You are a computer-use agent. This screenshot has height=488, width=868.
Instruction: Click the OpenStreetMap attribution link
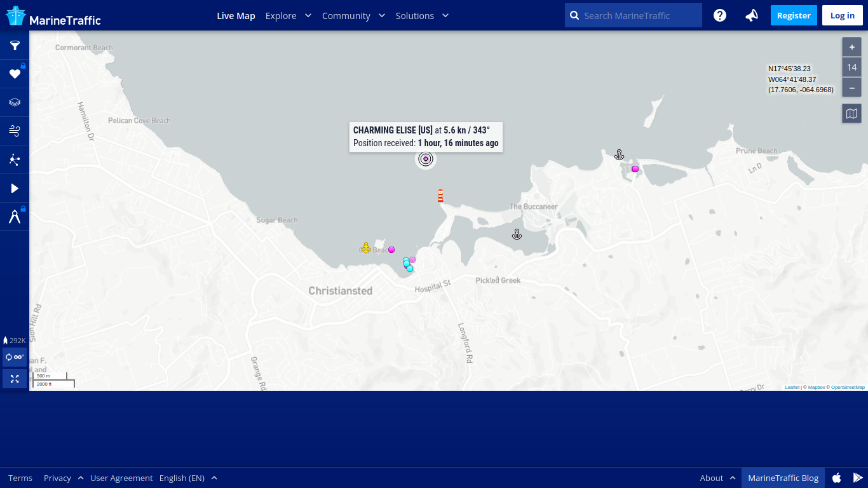pyautogui.click(x=848, y=387)
